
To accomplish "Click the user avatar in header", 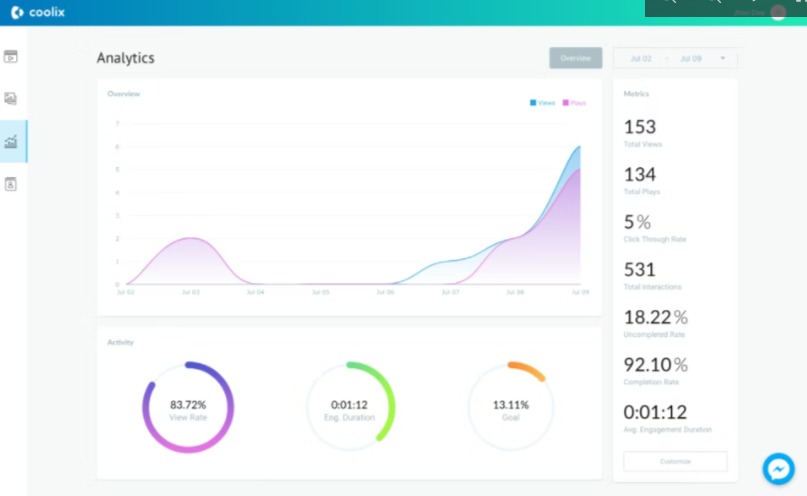I will point(778,12).
